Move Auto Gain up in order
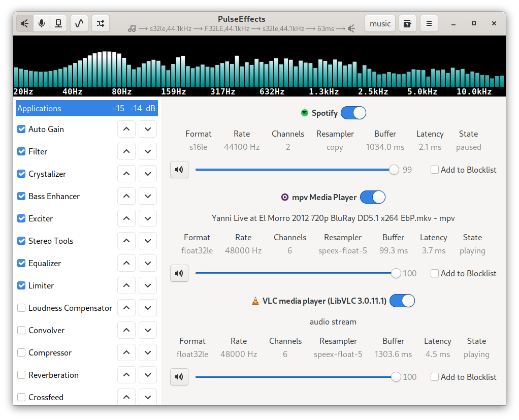Image resolution: width=519 pixels, height=420 pixels. click(126, 129)
